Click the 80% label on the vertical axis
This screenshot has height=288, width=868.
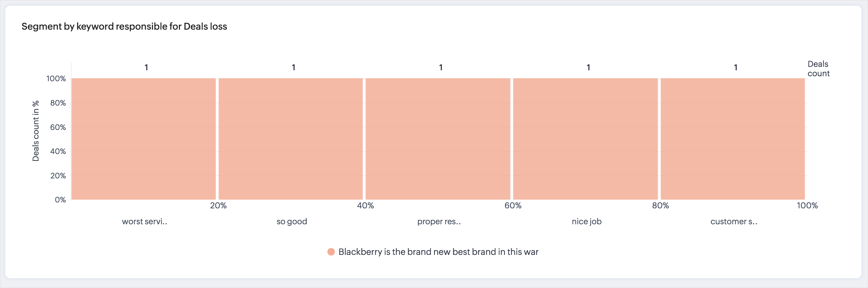[x=58, y=103]
